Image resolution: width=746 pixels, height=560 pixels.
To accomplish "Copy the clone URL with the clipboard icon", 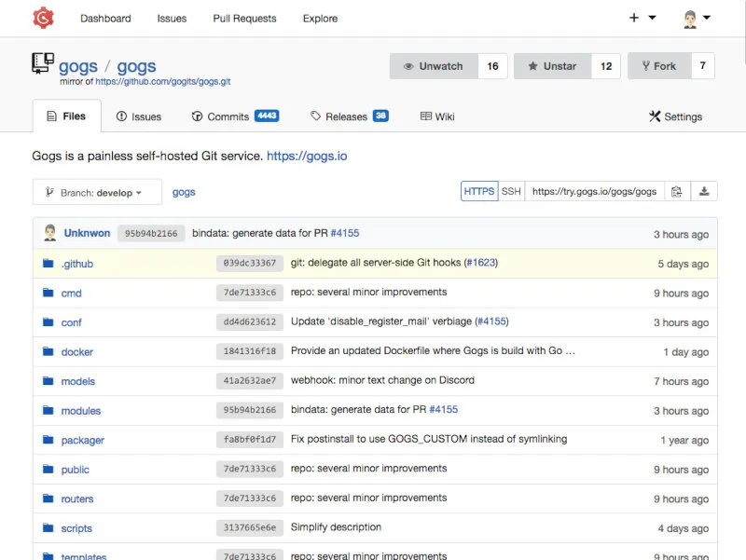I will click(678, 191).
